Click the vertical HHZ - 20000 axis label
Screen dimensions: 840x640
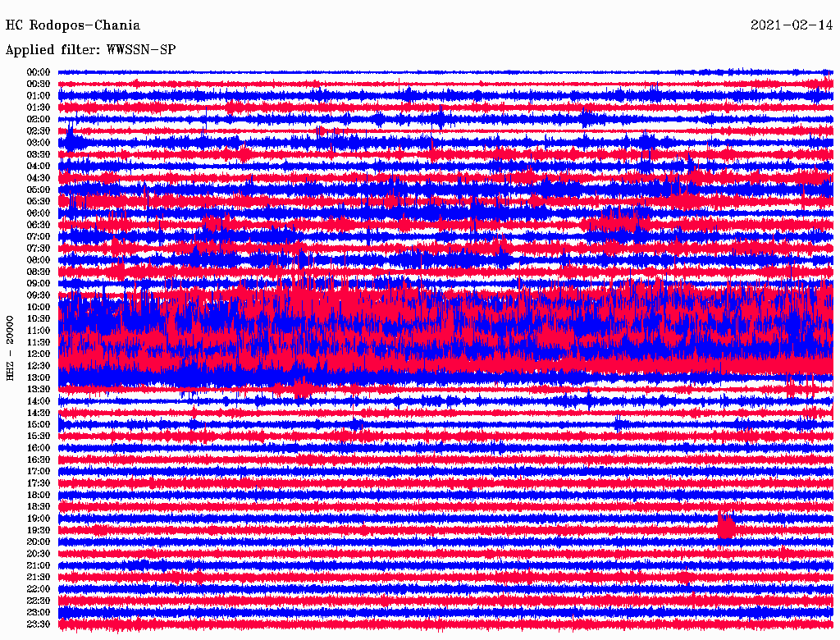[x=11, y=347]
